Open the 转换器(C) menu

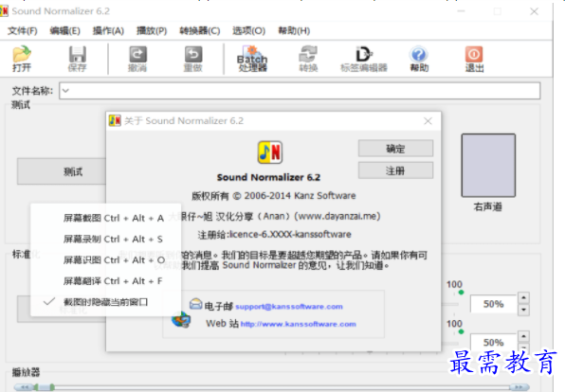pos(200,31)
